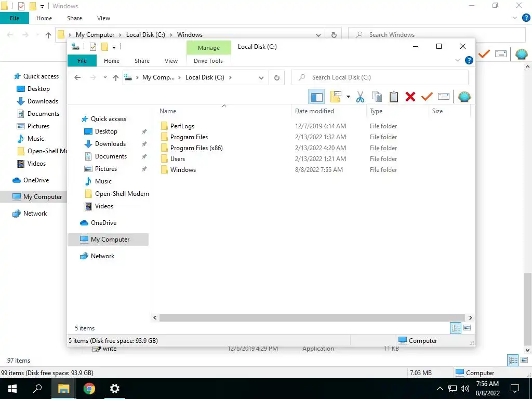Select Downloads in front window navigation pane
532x399 pixels.
click(110, 144)
